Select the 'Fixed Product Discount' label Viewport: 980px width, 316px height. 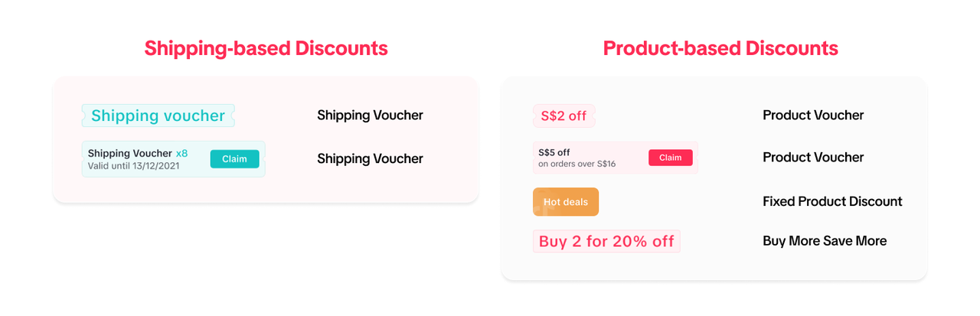(832, 201)
